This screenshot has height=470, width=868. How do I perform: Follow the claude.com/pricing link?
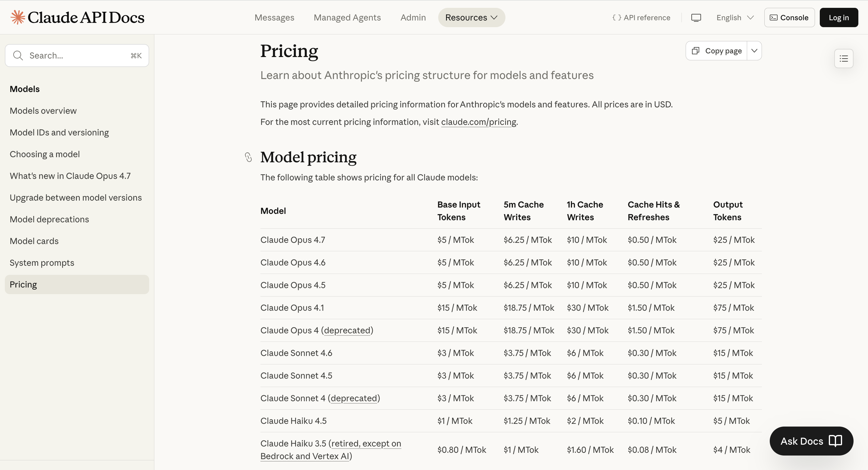pyautogui.click(x=479, y=122)
